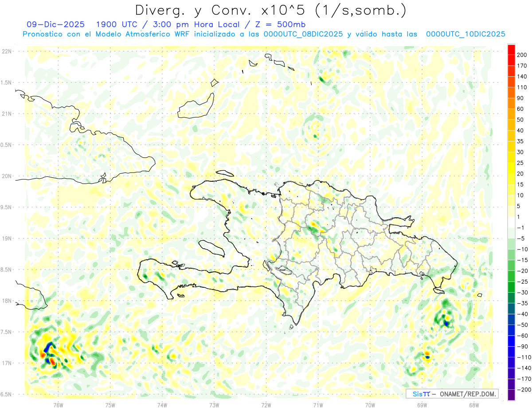This screenshot has width=532, height=411.
Task: Click the '73W' longitude label
Action: pyautogui.click(x=214, y=404)
